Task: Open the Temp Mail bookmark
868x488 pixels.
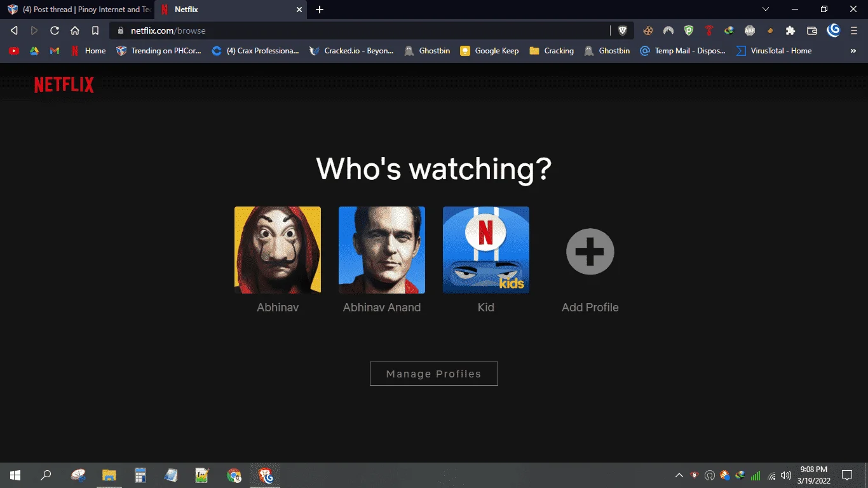Action: tap(682, 51)
